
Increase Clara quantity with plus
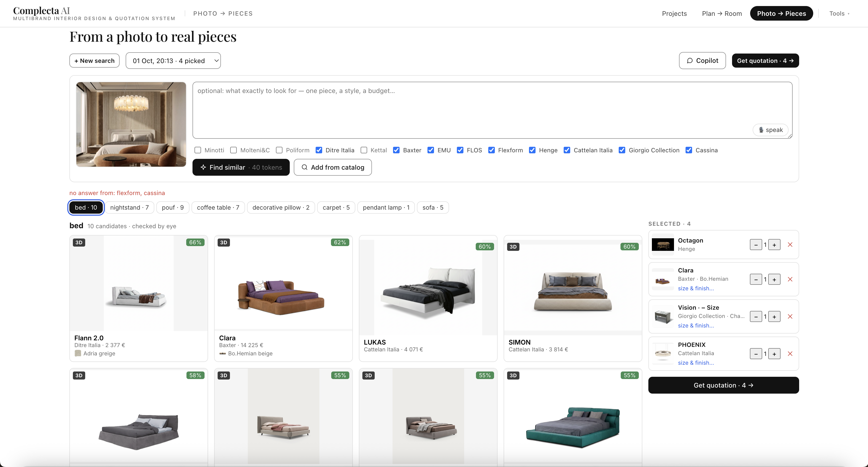[x=774, y=280]
